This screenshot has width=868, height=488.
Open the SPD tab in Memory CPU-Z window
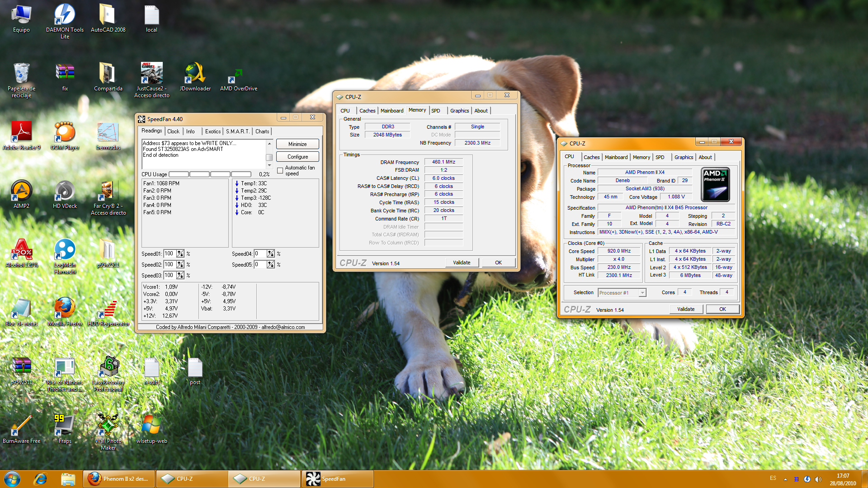(x=435, y=111)
